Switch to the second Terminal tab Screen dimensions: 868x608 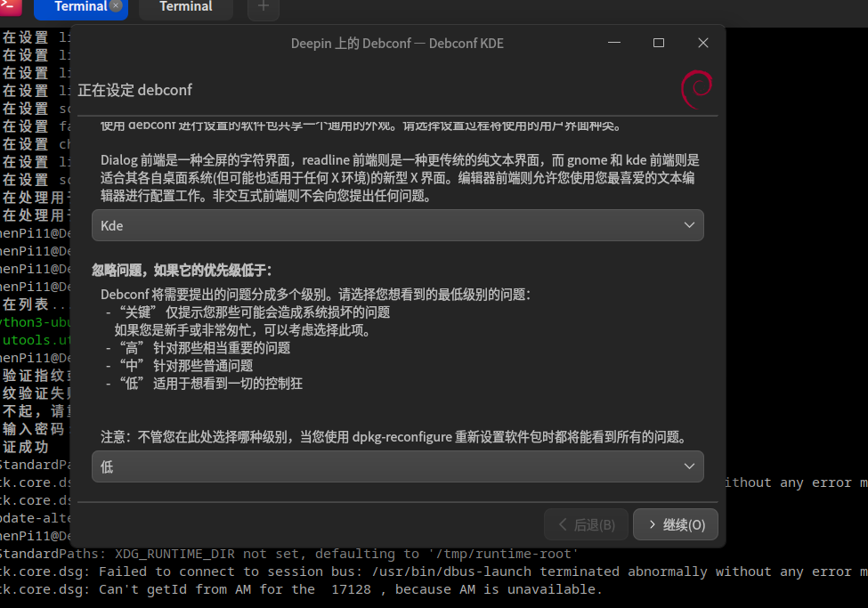pyautogui.click(x=186, y=7)
